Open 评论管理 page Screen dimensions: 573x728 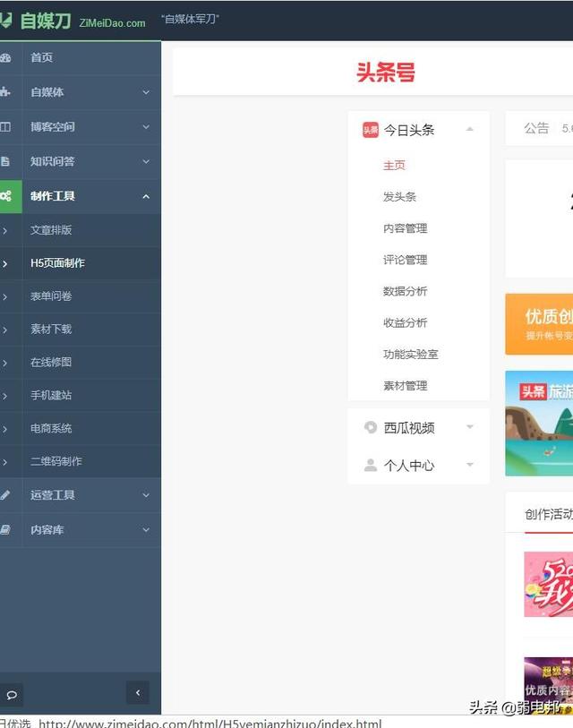[405, 260]
